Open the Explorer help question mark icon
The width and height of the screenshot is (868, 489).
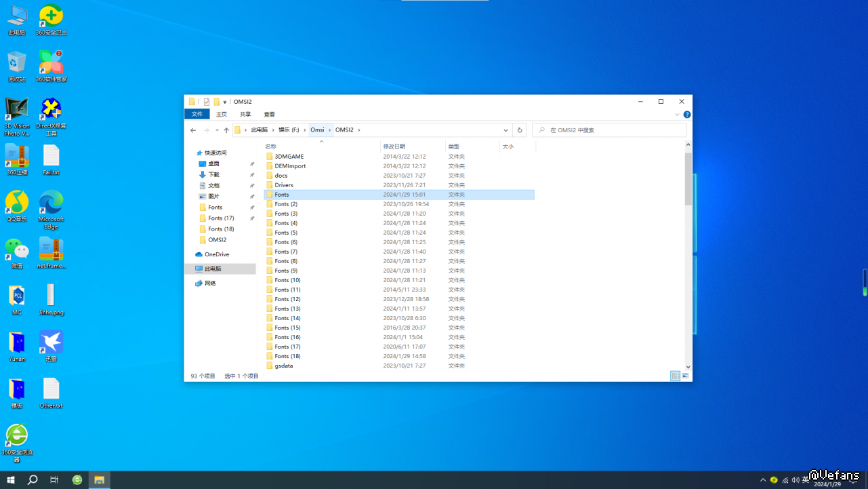[686, 115]
